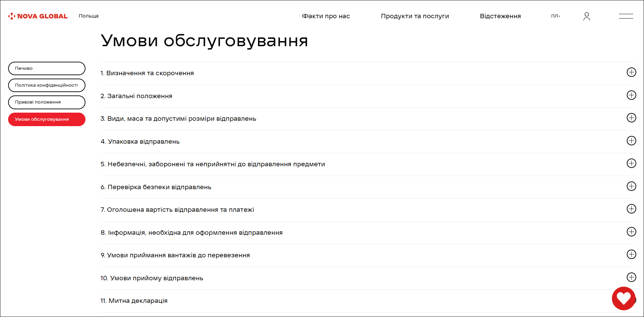Click plus icon for Упаковка відправлень
Screen dimensions: 644x317
click(x=631, y=141)
